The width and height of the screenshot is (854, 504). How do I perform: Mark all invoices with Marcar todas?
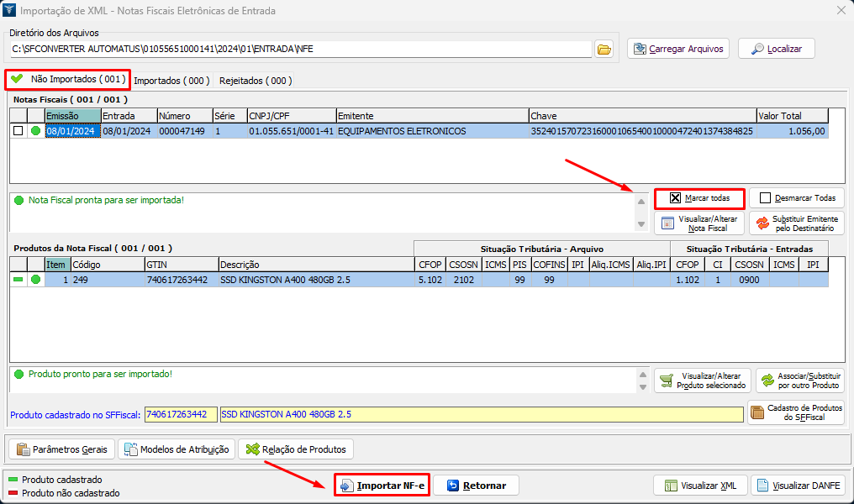pyautogui.click(x=699, y=198)
